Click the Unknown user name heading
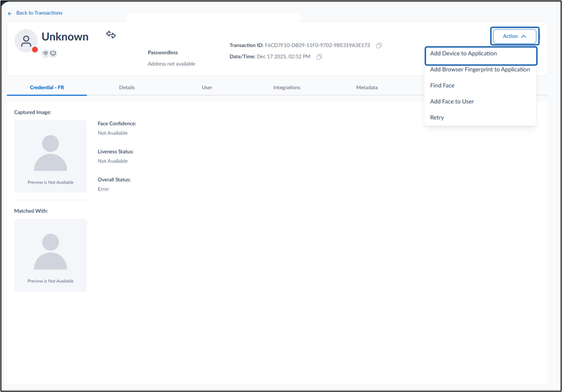 coord(65,37)
